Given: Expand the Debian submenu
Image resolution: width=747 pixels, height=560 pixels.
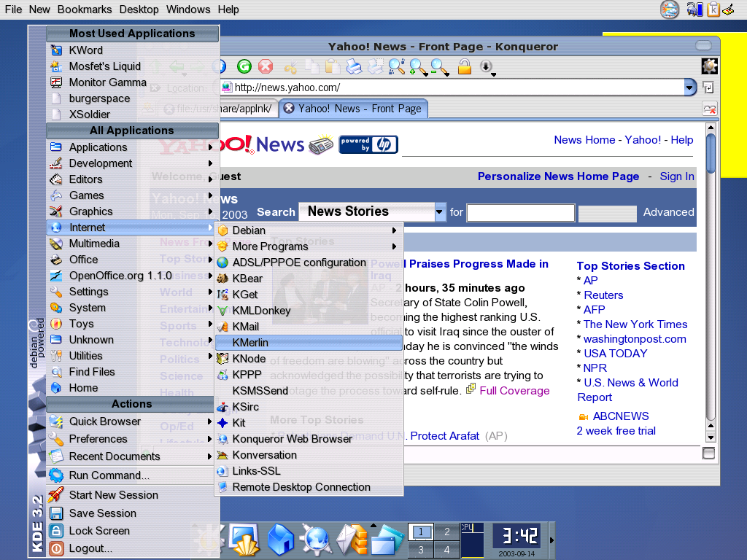Looking at the screenshot, I should [x=309, y=230].
